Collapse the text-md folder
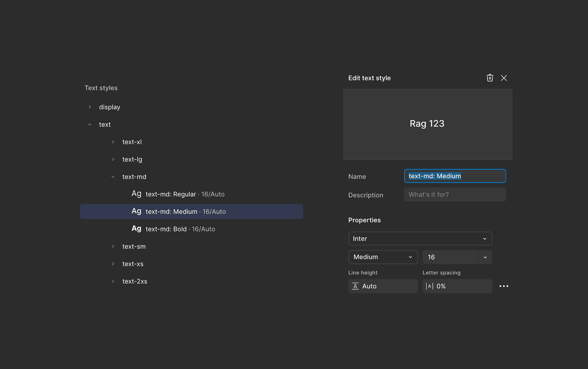The height and width of the screenshot is (369, 588). (x=113, y=177)
